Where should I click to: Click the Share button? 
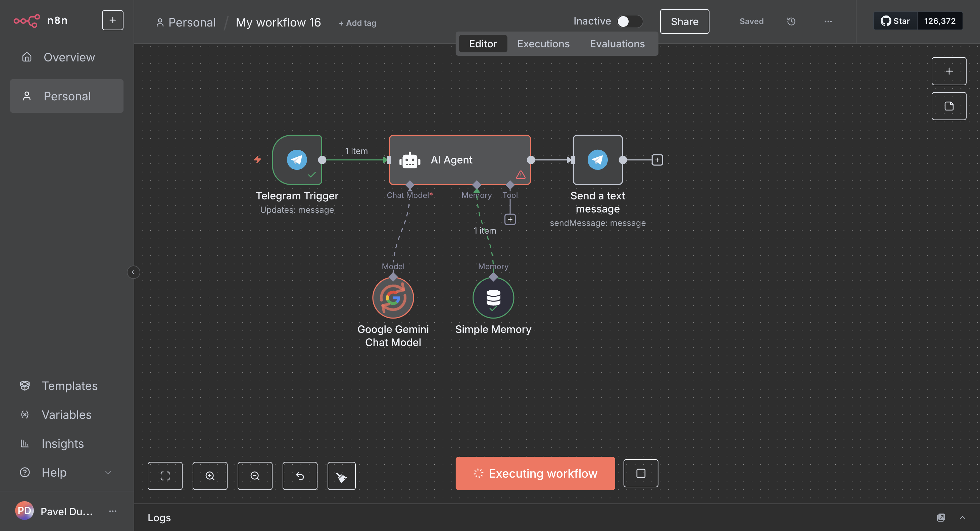(684, 21)
